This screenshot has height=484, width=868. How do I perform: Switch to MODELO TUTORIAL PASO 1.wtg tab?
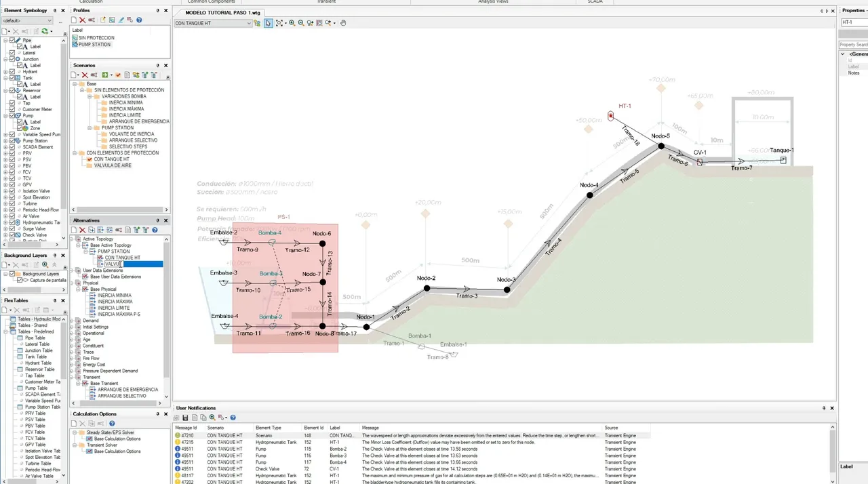point(222,13)
